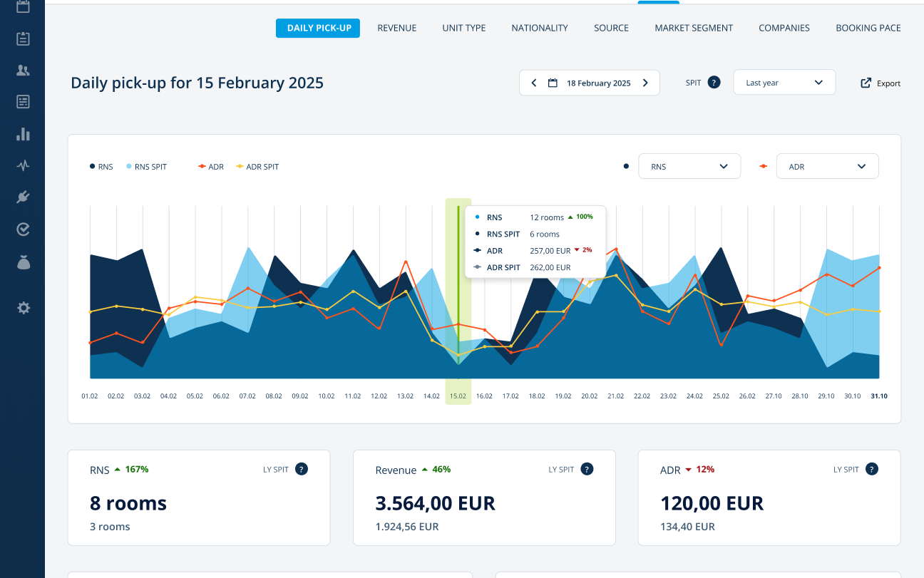924x578 pixels.
Task: Open settings gear in sidebar
Action: pyautogui.click(x=23, y=308)
